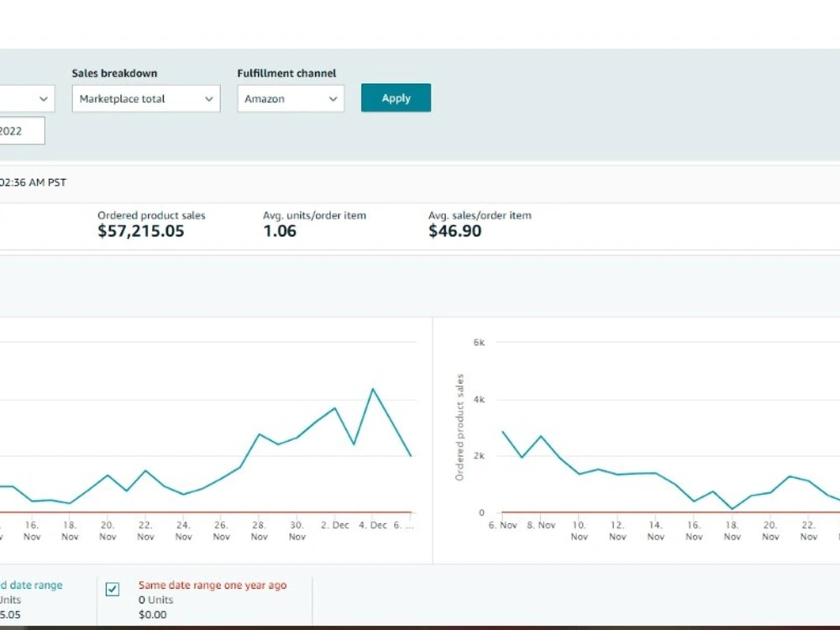Click the 24. Nov axis label on left chart
The height and width of the screenshot is (630, 840).
click(x=183, y=530)
